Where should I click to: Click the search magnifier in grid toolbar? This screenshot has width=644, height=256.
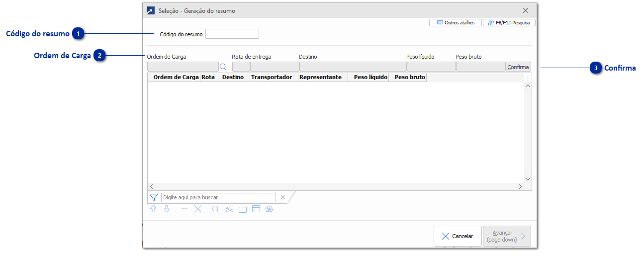tap(215, 209)
